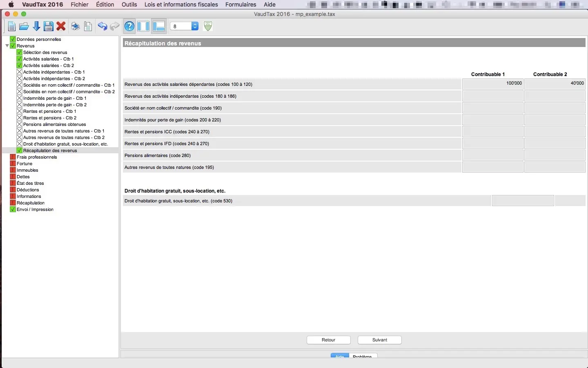The height and width of the screenshot is (368, 588).
Task: Open the Apple menu
Action: [11, 4]
